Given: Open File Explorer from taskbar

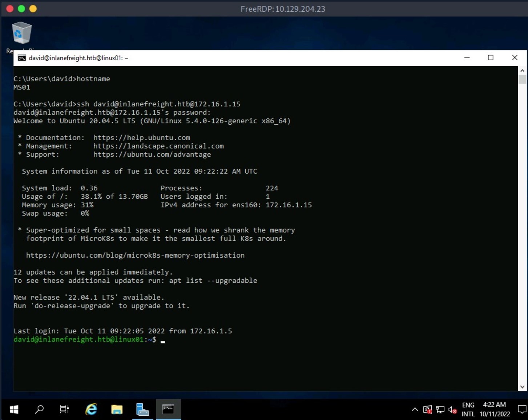Looking at the screenshot, I should (x=117, y=409).
